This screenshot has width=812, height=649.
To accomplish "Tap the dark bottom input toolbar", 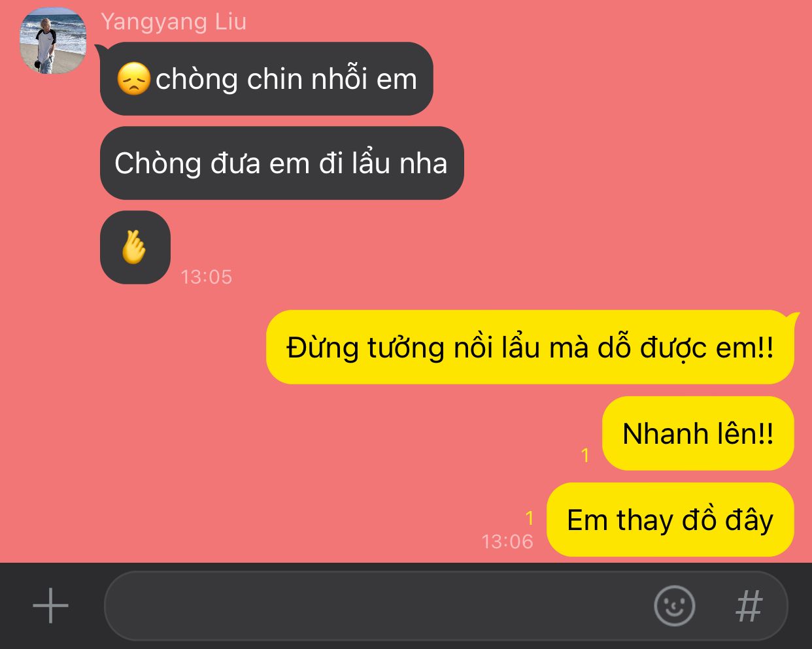I will pyautogui.click(x=406, y=606).
